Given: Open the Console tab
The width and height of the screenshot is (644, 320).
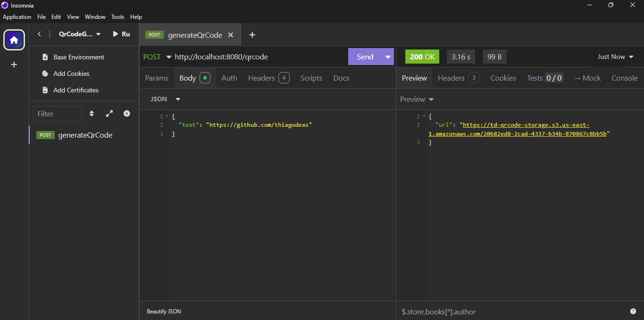Looking at the screenshot, I should [x=625, y=78].
